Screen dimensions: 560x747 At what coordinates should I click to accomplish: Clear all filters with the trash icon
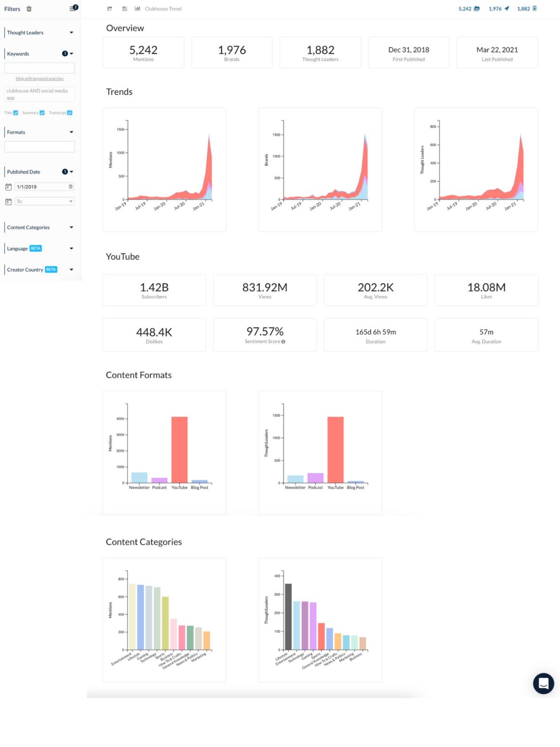tap(28, 8)
